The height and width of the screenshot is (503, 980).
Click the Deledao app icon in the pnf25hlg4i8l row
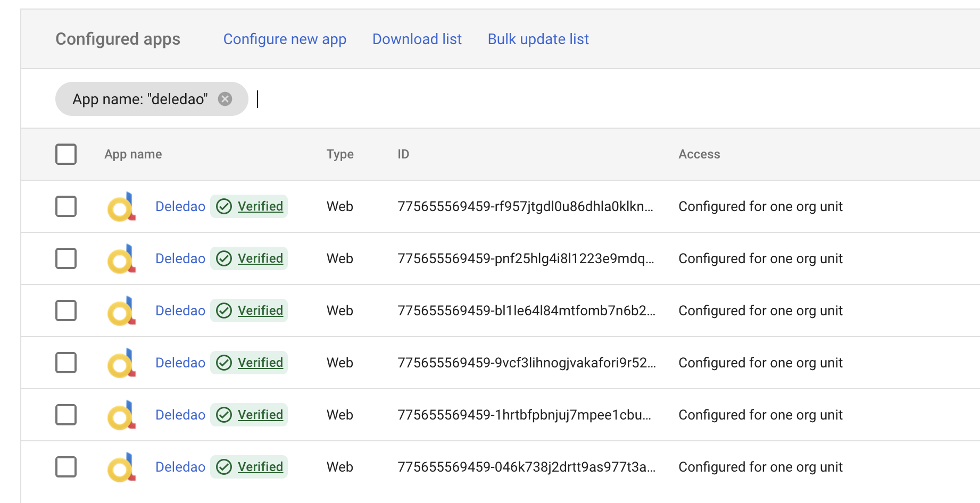pyautogui.click(x=122, y=258)
